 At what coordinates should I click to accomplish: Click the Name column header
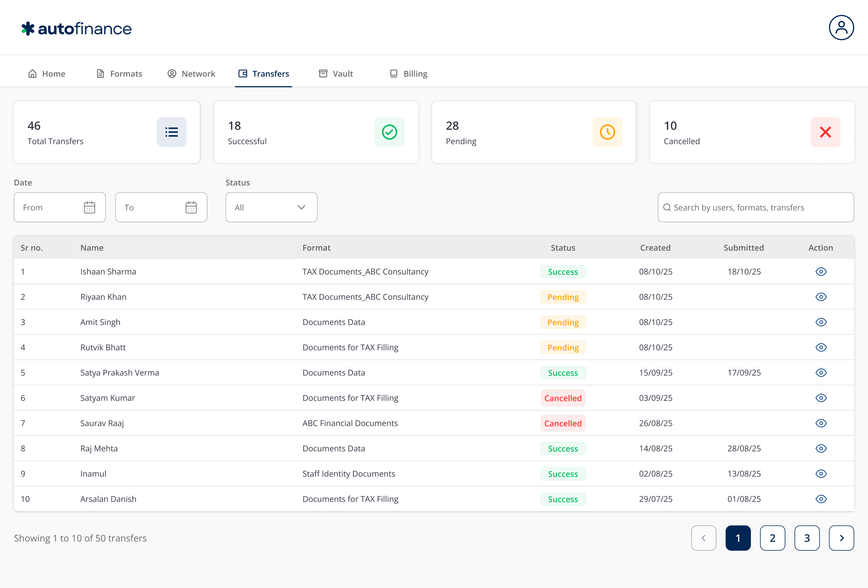coord(92,248)
